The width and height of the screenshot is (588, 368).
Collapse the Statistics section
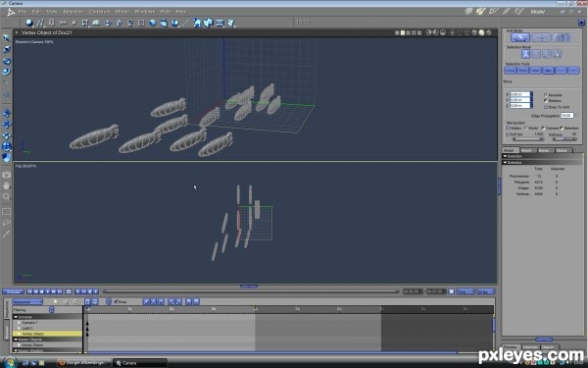click(505, 163)
